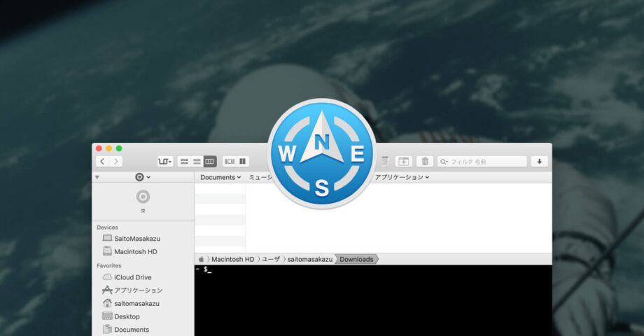Open the アプリケーション tab dropdown
The image size is (644, 336).
[x=402, y=178]
